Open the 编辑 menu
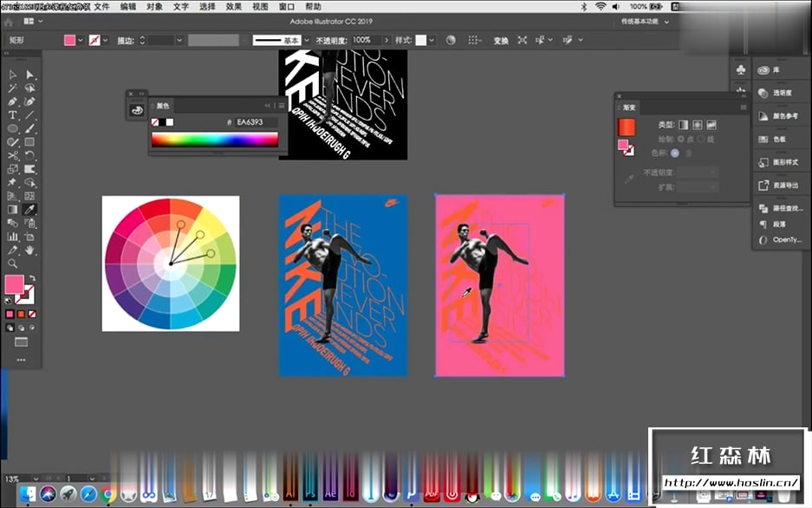The width and height of the screenshot is (812, 508). pos(128,7)
